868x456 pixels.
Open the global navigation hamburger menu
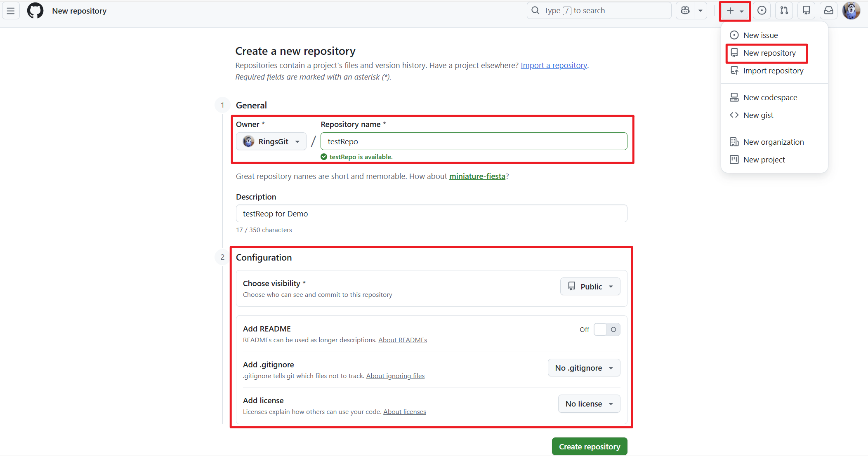(10, 10)
